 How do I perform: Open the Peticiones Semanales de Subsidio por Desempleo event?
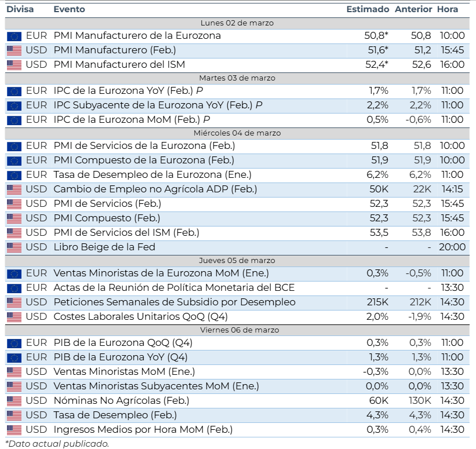[x=174, y=302]
